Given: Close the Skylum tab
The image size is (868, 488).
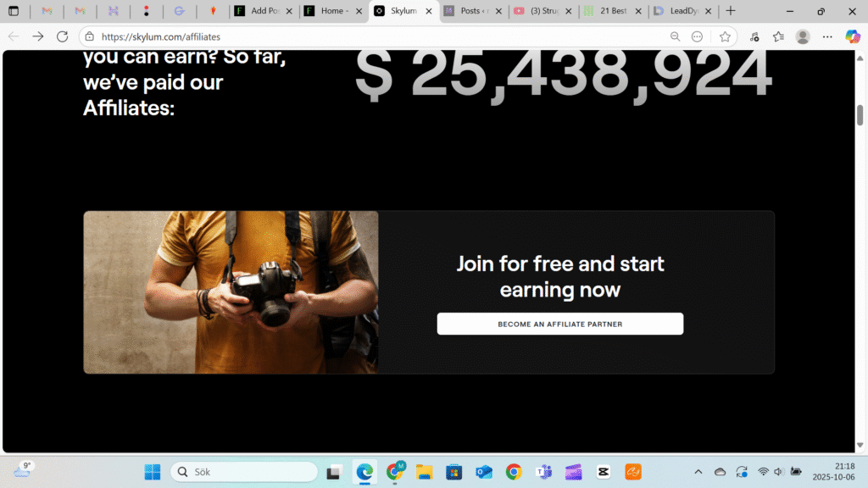Looking at the screenshot, I should pyautogui.click(x=428, y=11).
